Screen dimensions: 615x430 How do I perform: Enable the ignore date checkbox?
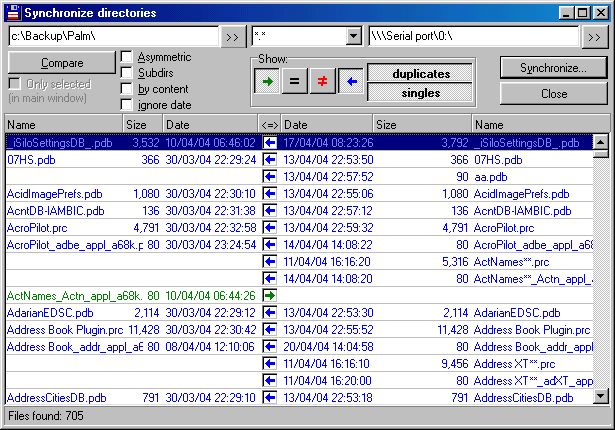pyautogui.click(x=127, y=105)
